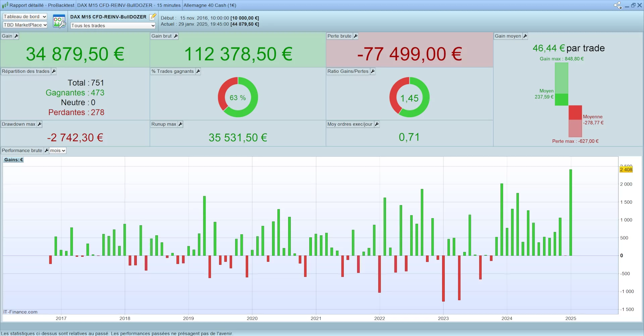Open settings wrench beside Gain brut
Viewport: 644px width, 336px height.
coord(176,36)
